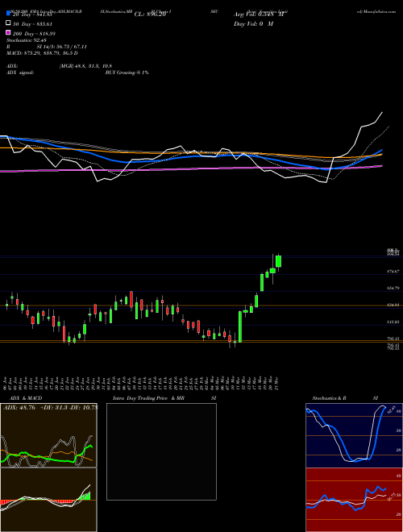Click the '(MGR) 48.8, 31.3, 10.8' ADX values

(85, 66)
